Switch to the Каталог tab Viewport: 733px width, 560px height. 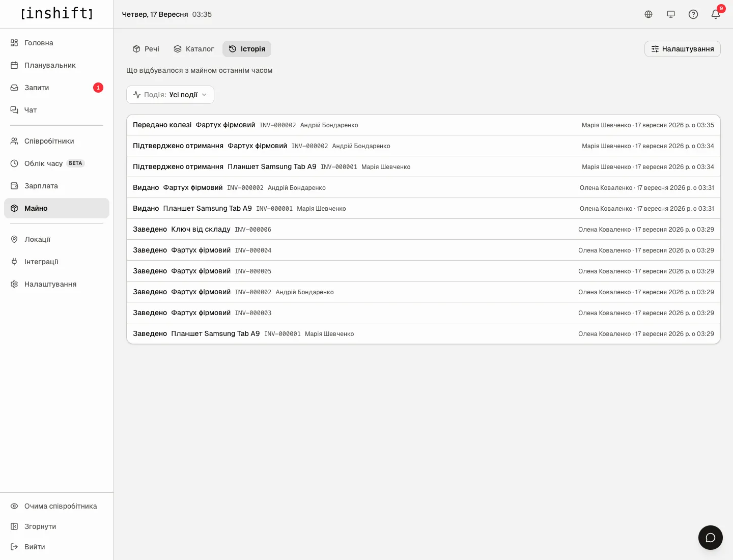tap(194, 49)
